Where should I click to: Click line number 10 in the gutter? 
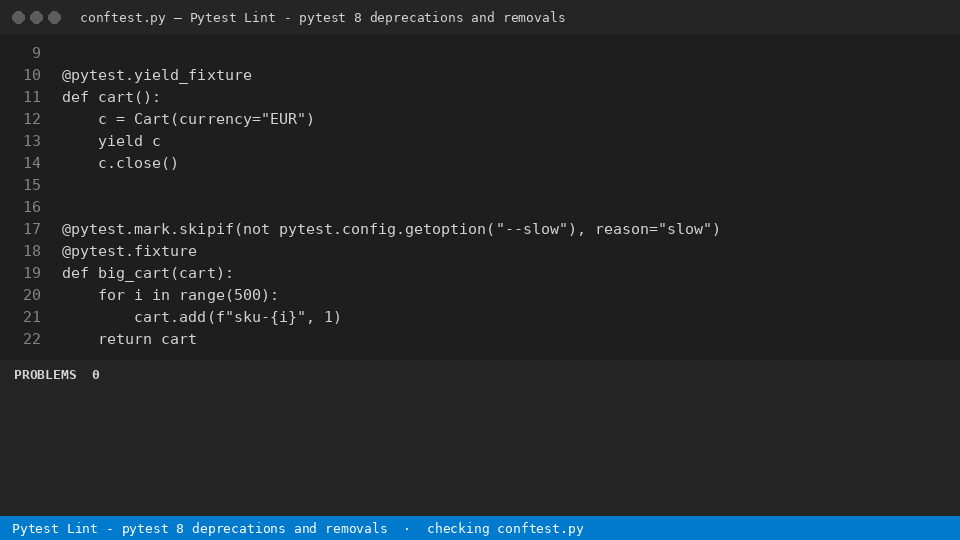click(x=32, y=75)
